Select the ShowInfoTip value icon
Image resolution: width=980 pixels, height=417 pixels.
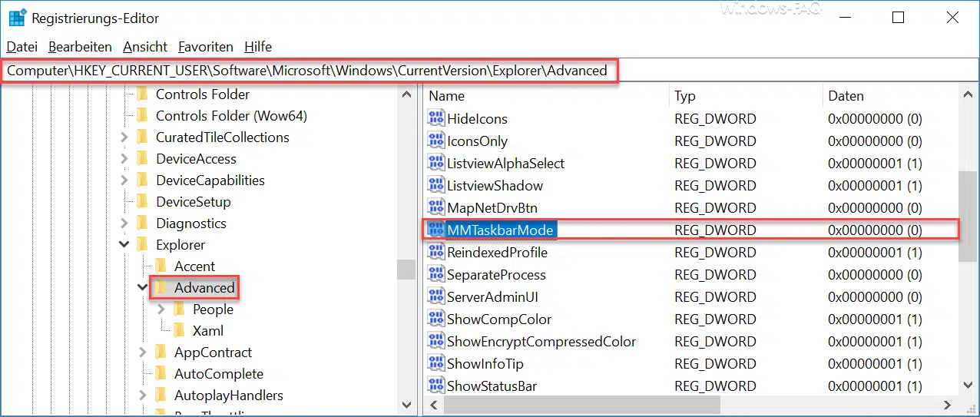click(x=436, y=364)
